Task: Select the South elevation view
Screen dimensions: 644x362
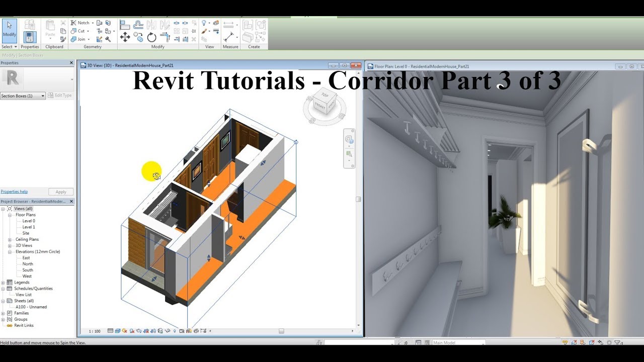Action: click(28, 270)
